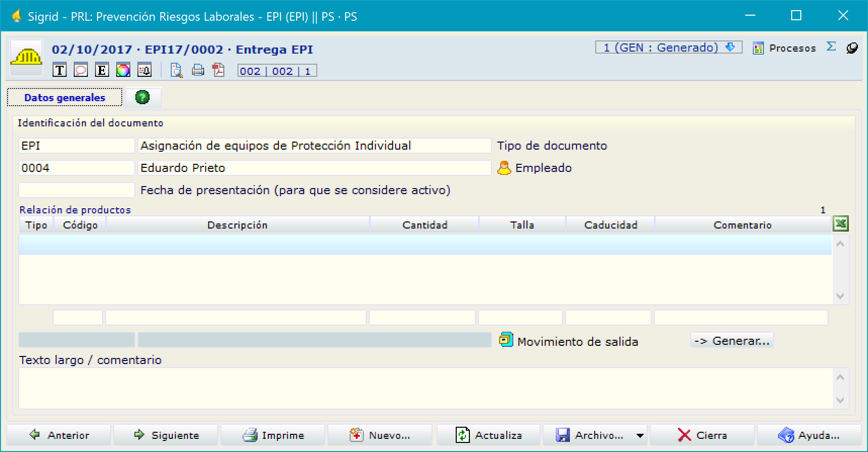Click the printer icon in header toolbar
The height and width of the screenshot is (452, 868).
pyautogui.click(x=198, y=70)
